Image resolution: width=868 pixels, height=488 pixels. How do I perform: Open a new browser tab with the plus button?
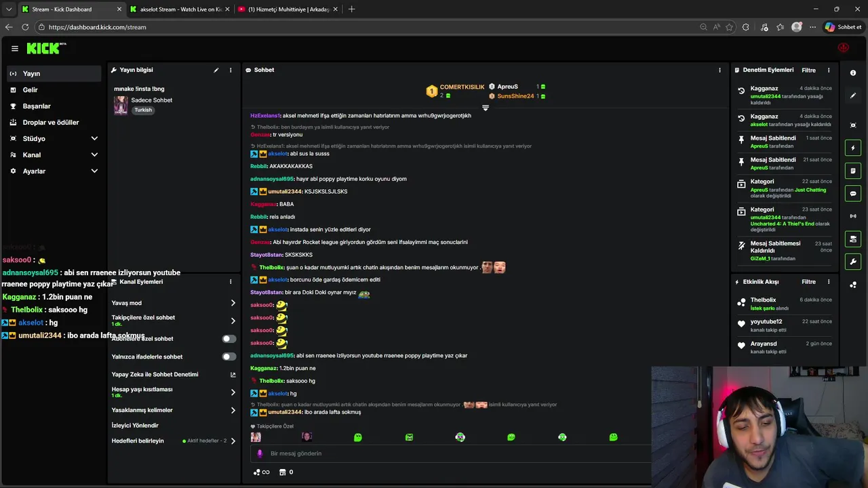[x=351, y=9]
